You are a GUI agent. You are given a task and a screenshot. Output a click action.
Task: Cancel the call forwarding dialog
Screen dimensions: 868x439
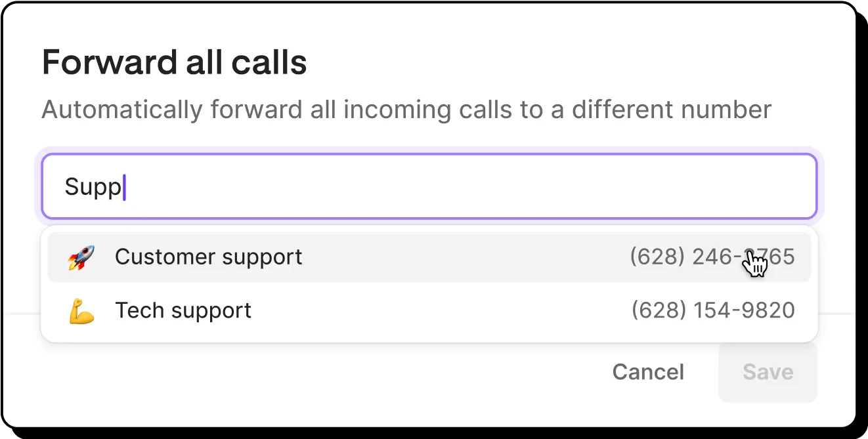(x=647, y=371)
